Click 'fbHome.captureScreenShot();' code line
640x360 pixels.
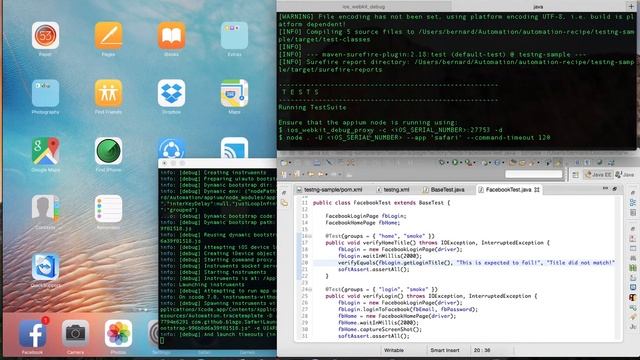click(380, 329)
